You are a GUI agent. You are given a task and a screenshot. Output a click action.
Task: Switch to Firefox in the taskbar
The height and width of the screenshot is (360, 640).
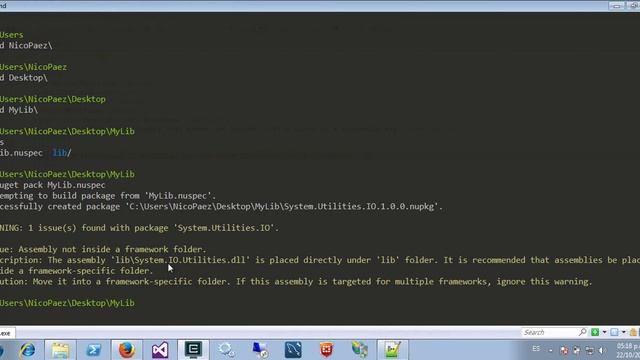point(127,350)
